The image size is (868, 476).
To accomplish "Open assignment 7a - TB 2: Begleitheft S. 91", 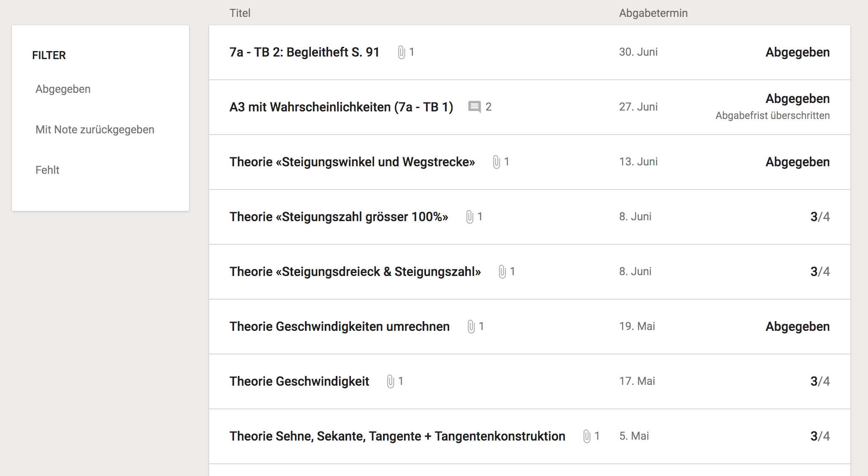I will (x=304, y=52).
